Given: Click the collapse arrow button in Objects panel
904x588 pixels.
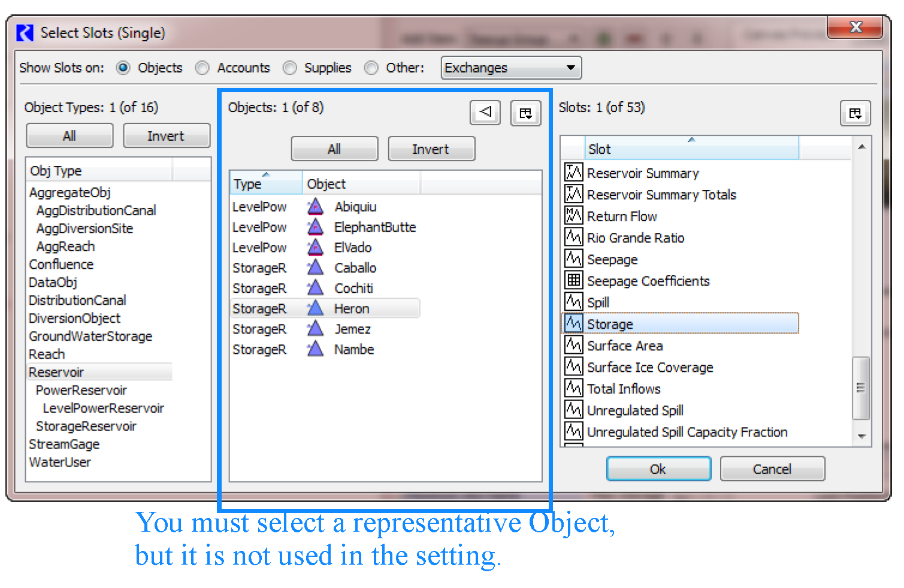Looking at the screenshot, I should click(485, 112).
